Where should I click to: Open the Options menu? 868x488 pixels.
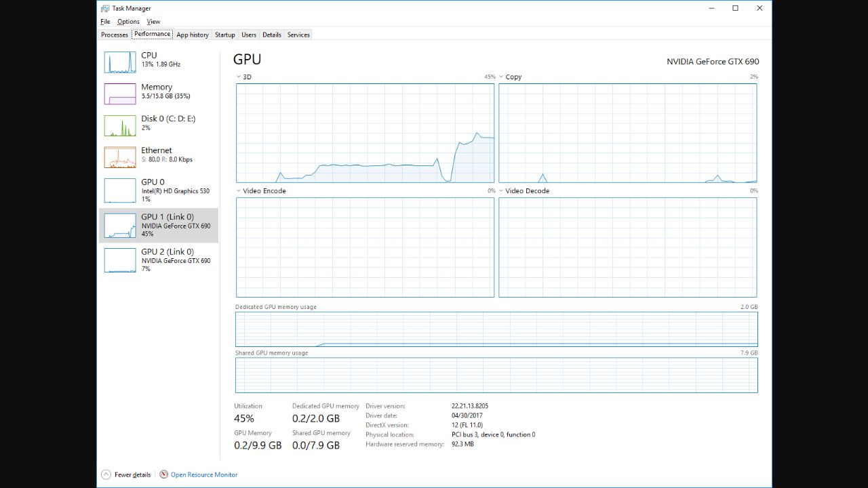point(128,22)
